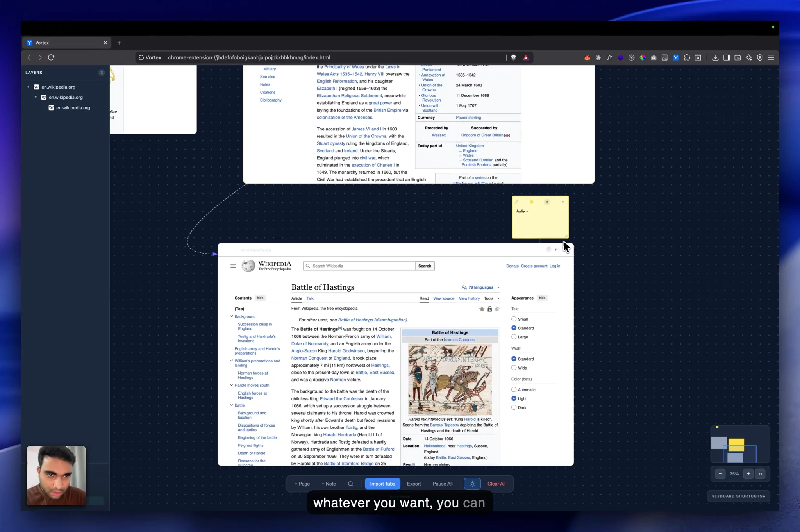The width and height of the screenshot is (800, 532).
Task: Go back in browser history
Action: [x=29, y=57]
